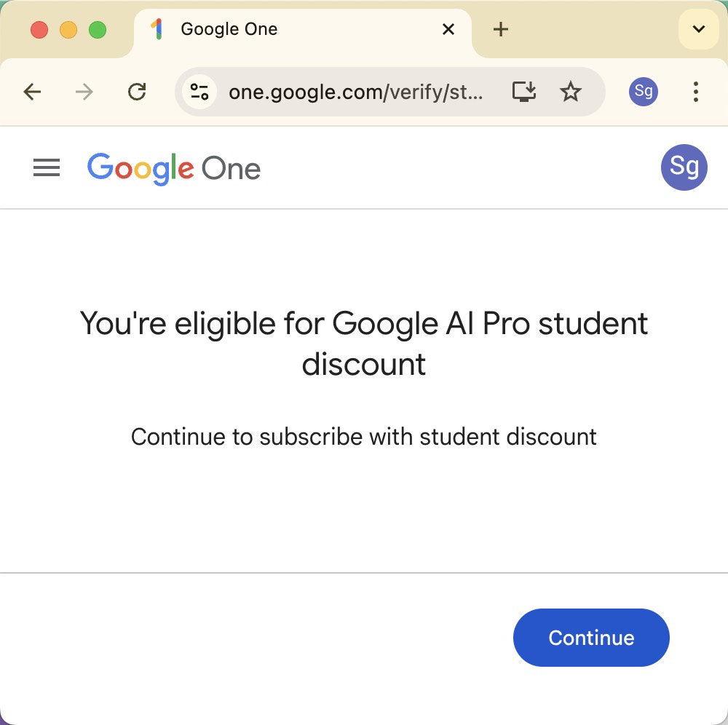Click the green macOS fullscreen button
The height and width of the screenshot is (725, 728).
coord(98,30)
